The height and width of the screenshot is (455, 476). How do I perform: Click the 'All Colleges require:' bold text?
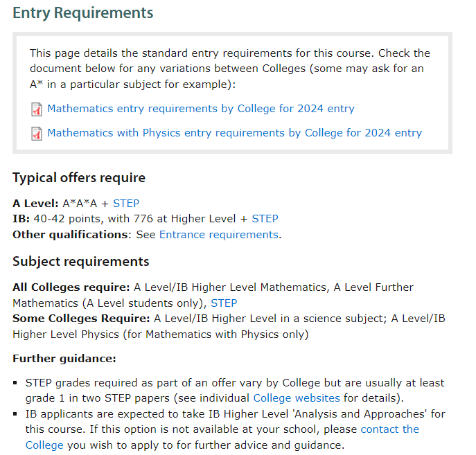71,287
